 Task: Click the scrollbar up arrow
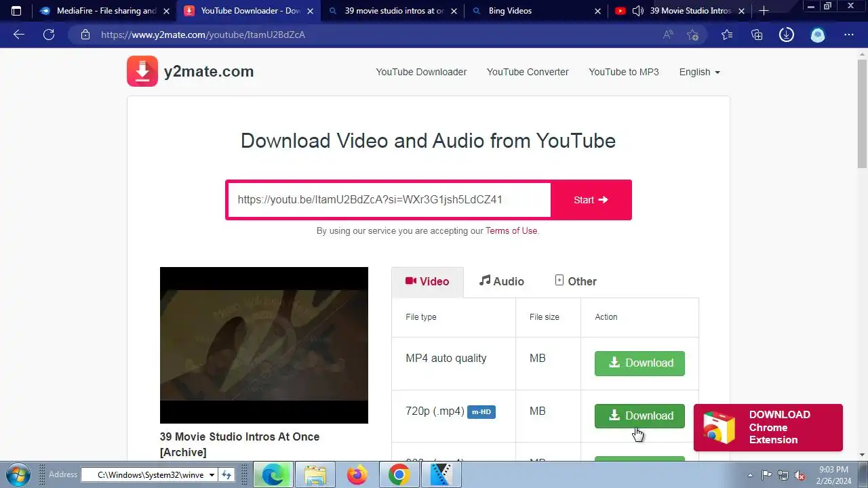[862, 54]
